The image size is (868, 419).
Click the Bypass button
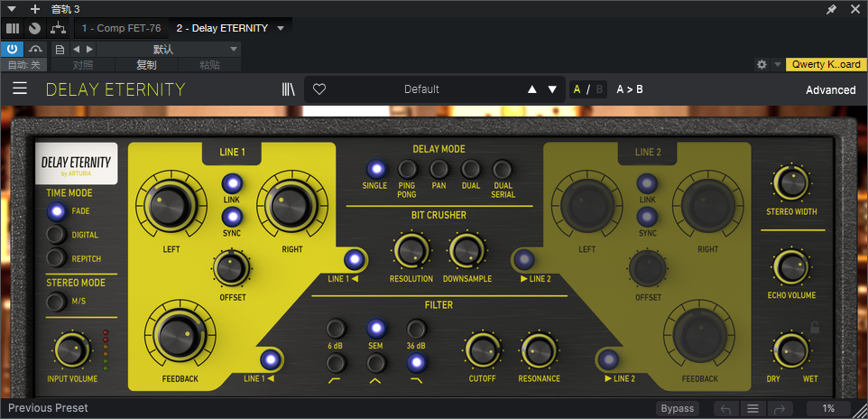click(677, 408)
